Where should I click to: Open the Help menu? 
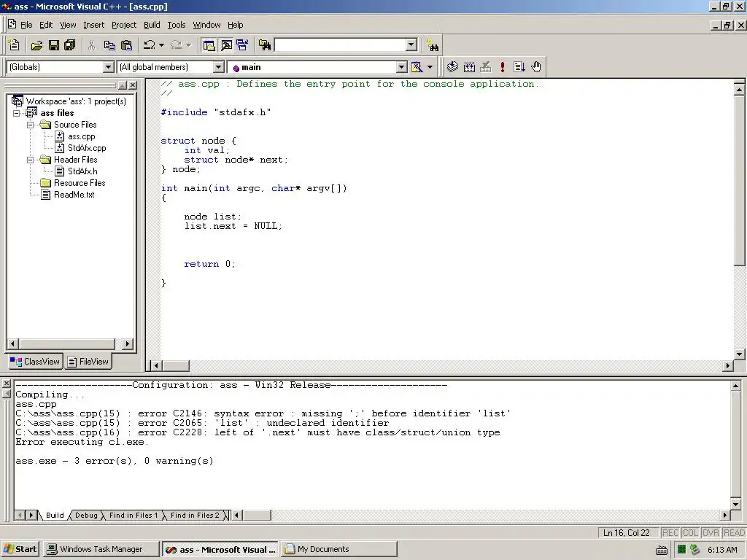236,25
